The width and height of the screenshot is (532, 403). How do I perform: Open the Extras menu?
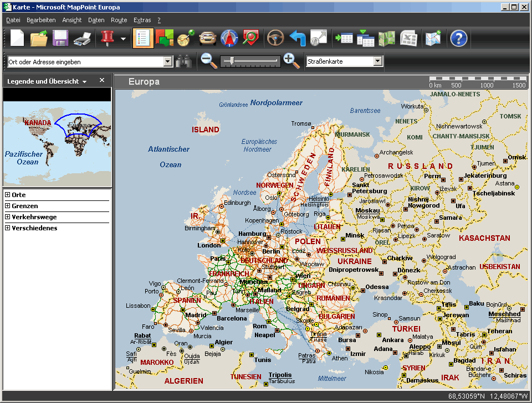pos(142,19)
